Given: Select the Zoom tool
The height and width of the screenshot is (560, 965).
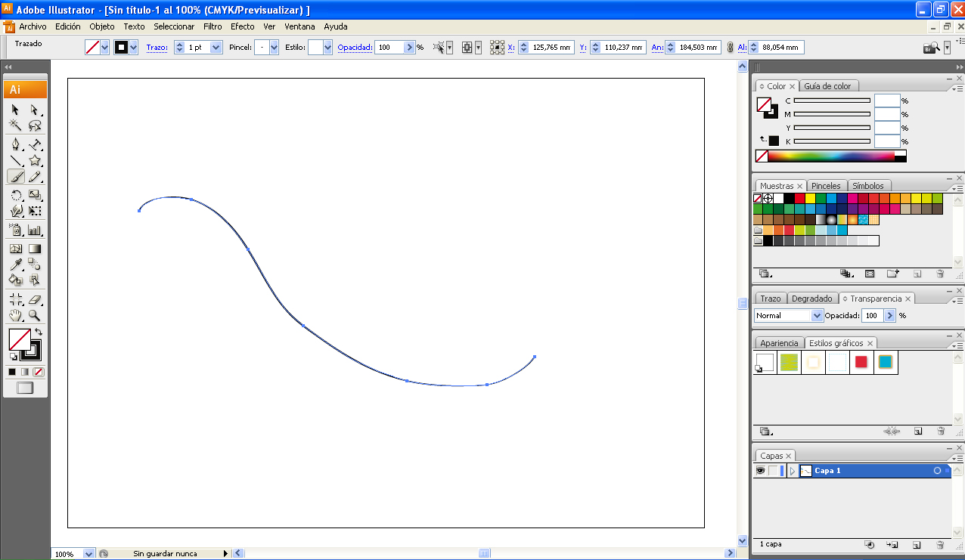Looking at the screenshot, I should click(x=35, y=315).
